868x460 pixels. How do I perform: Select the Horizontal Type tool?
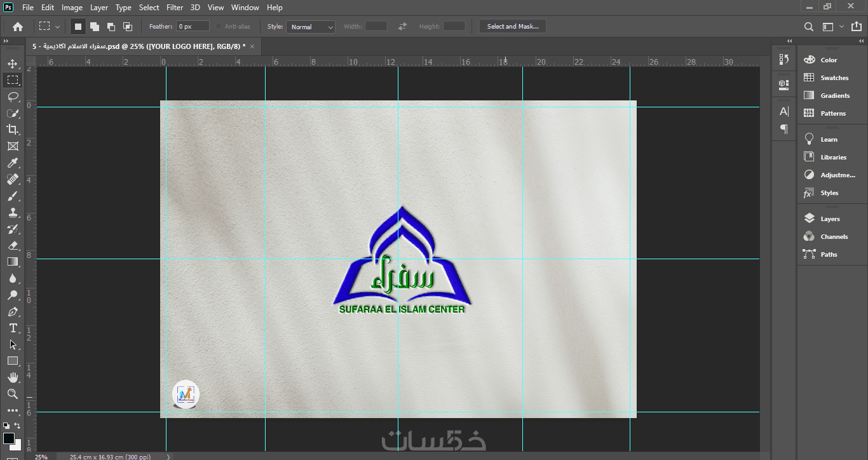(x=13, y=328)
